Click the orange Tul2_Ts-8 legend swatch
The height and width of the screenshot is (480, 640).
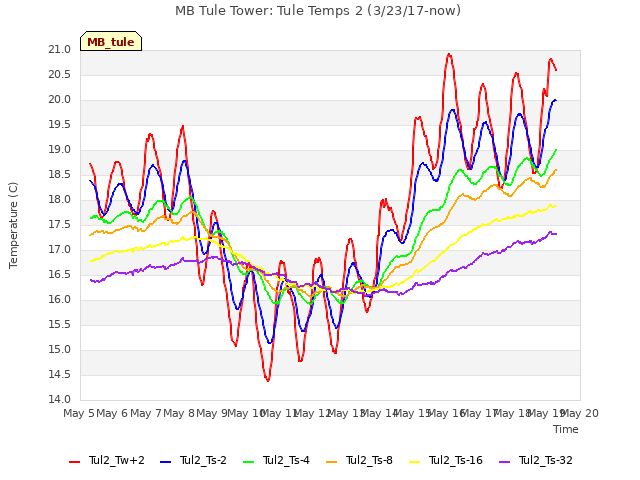331,461
